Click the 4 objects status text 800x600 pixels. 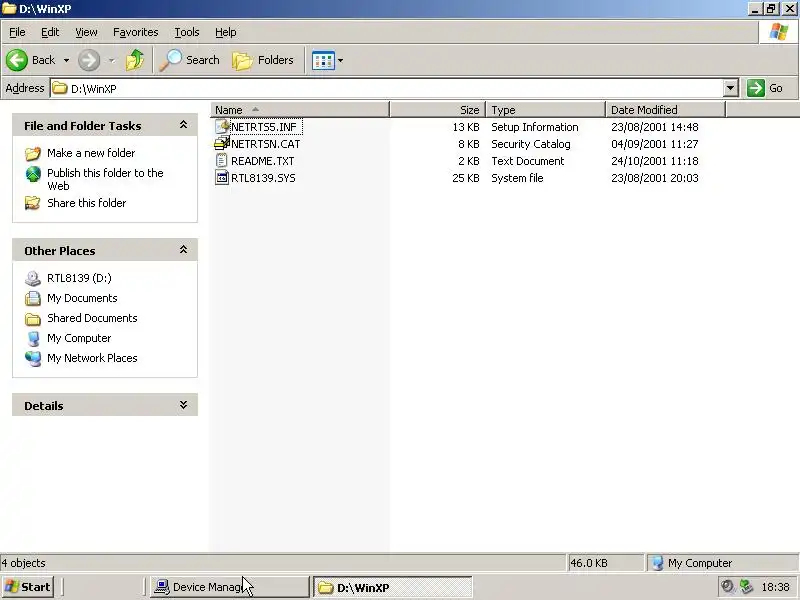pos(23,563)
